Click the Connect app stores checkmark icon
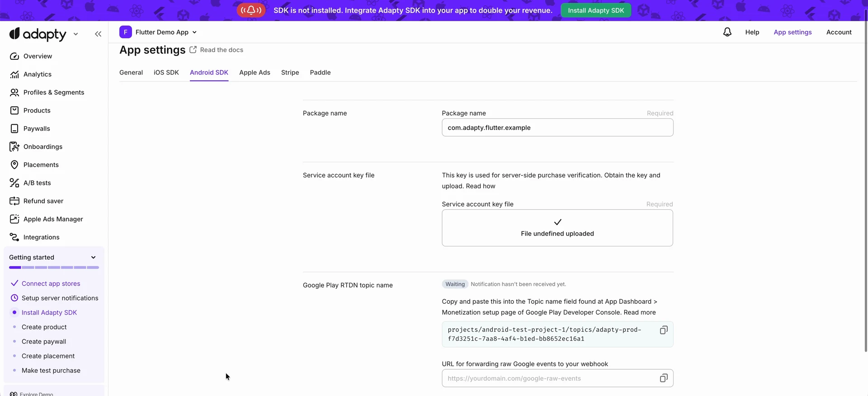The height and width of the screenshot is (396, 868). pyautogui.click(x=14, y=283)
